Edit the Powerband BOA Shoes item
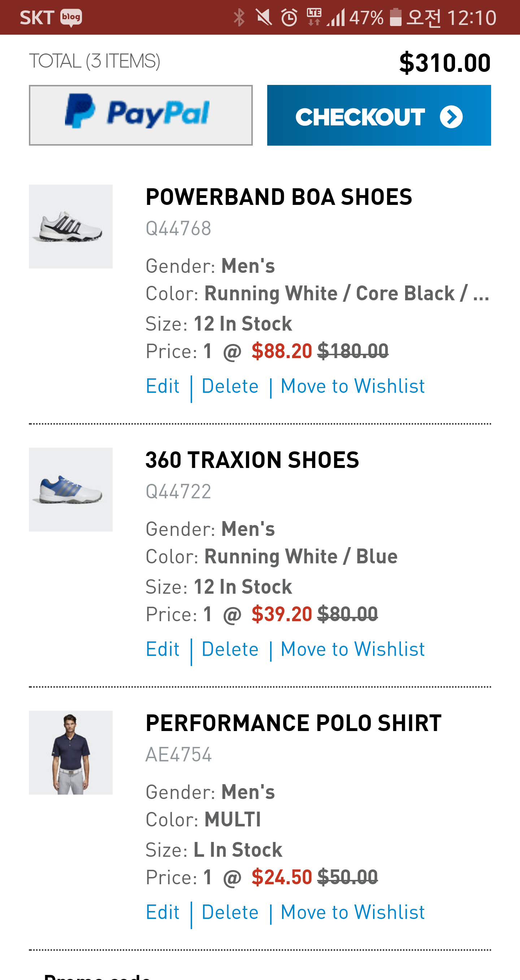The height and width of the screenshot is (980, 520). pyautogui.click(x=163, y=386)
